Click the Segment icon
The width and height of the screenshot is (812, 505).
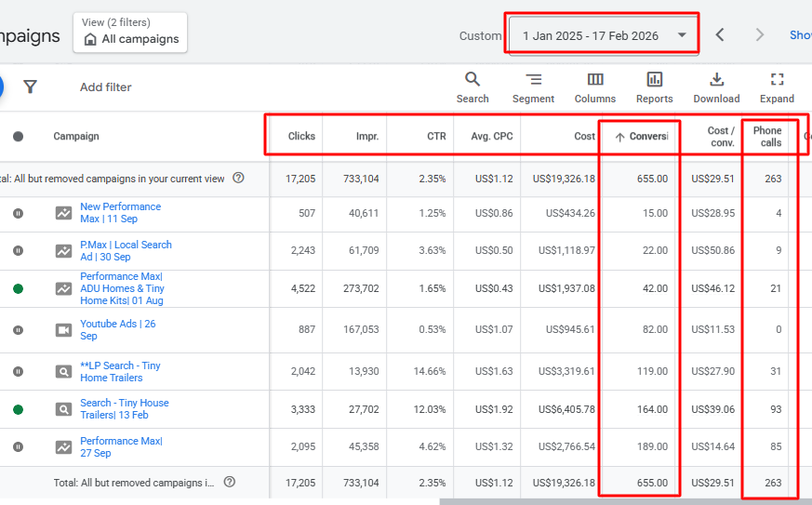pyautogui.click(x=533, y=79)
